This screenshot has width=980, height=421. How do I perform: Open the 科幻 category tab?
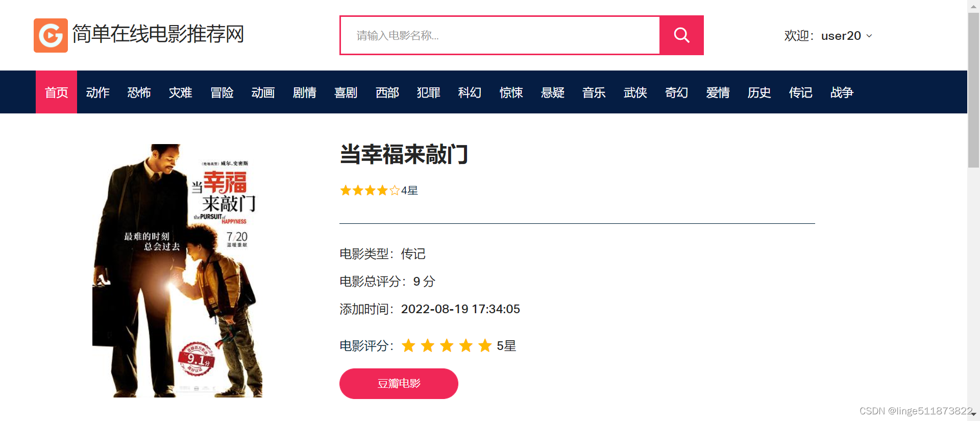(x=470, y=92)
